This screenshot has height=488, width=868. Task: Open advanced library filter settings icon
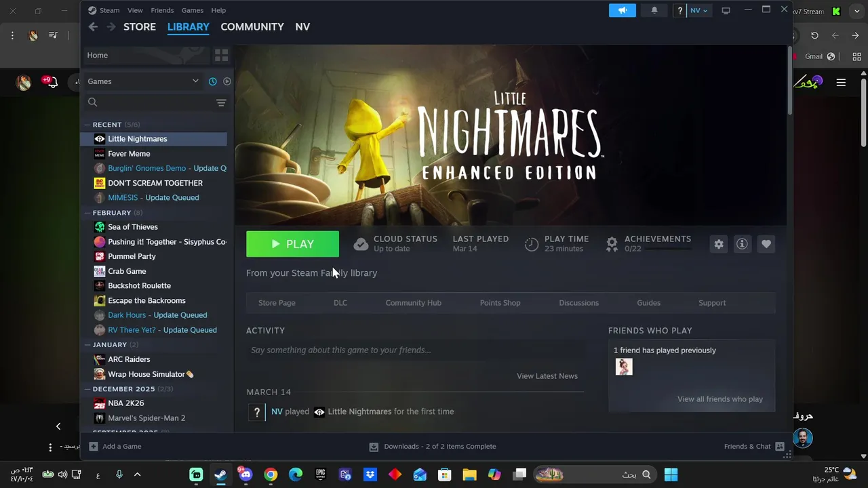tap(221, 102)
